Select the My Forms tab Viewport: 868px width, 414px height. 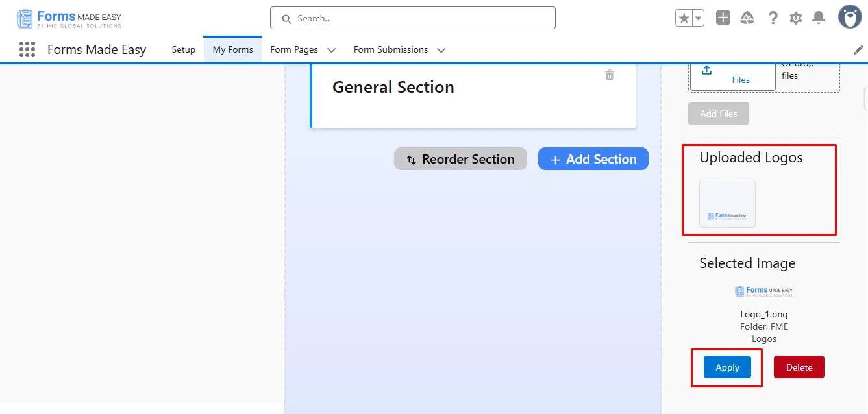tap(232, 49)
